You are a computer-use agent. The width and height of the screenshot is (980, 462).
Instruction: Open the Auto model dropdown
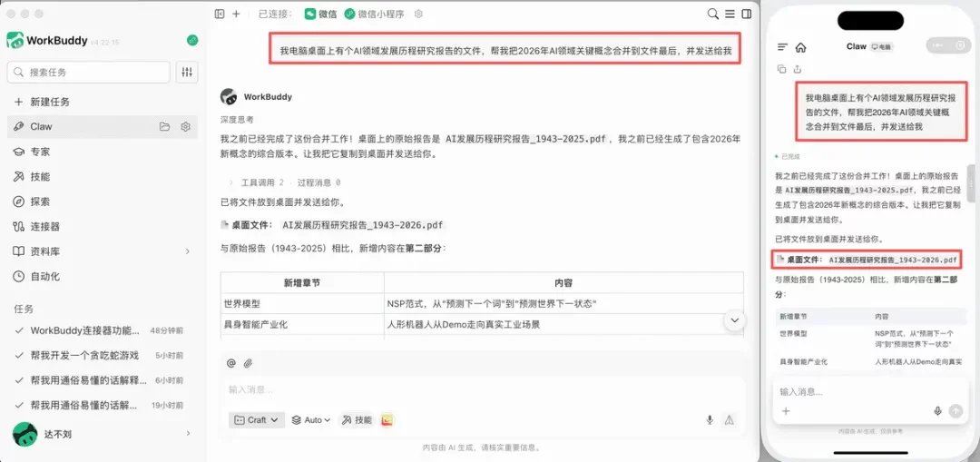pyautogui.click(x=311, y=420)
